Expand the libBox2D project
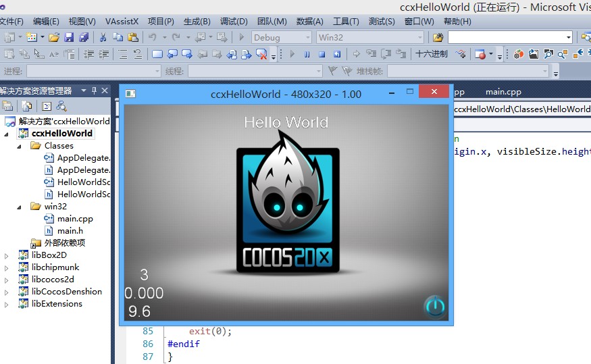The width and height of the screenshot is (591, 364). point(6,256)
